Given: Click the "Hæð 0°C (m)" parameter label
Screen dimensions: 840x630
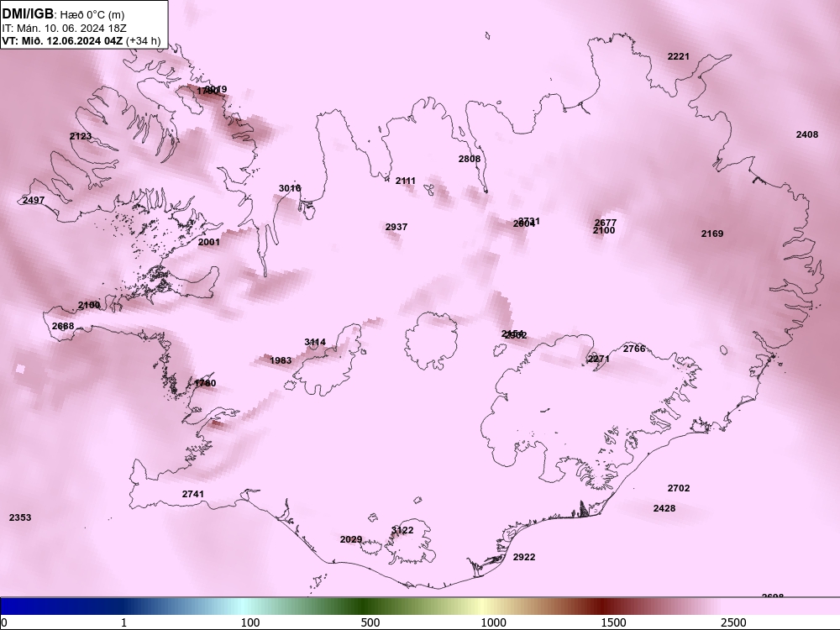Looking at the screenshot, I should (x=92, y=14).
